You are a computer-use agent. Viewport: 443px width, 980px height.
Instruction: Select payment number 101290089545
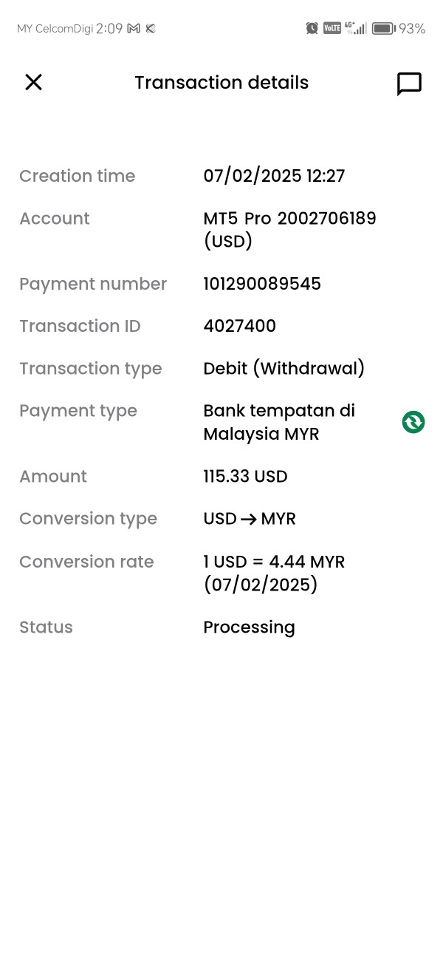[262, 284]
